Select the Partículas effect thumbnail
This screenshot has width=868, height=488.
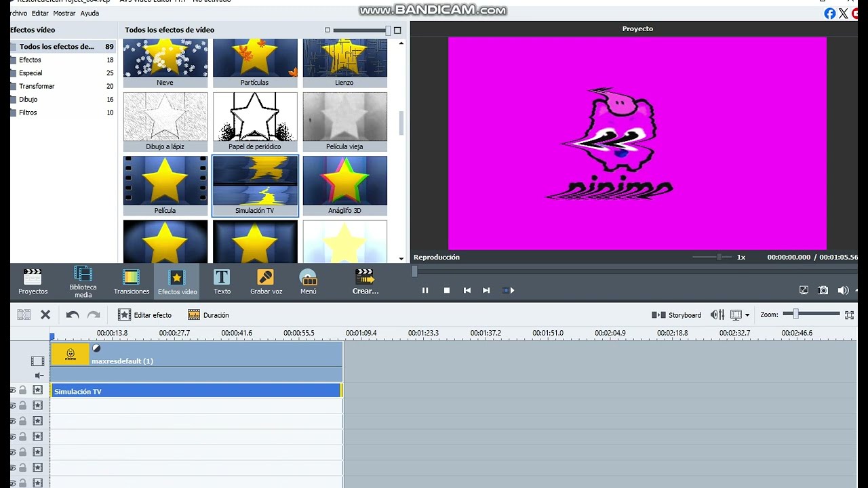(255, 63)
